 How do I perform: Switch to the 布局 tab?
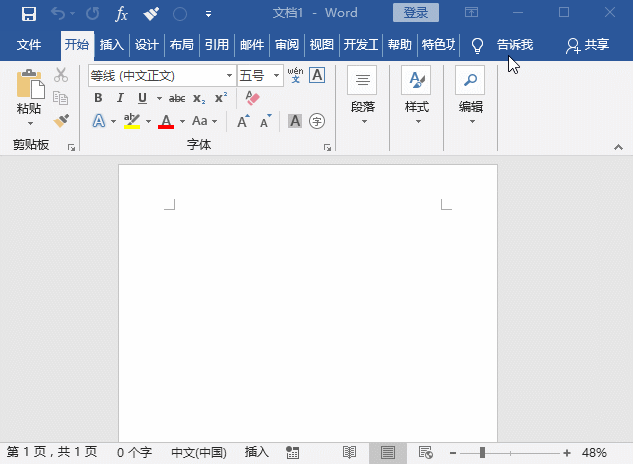coord(181,44)
